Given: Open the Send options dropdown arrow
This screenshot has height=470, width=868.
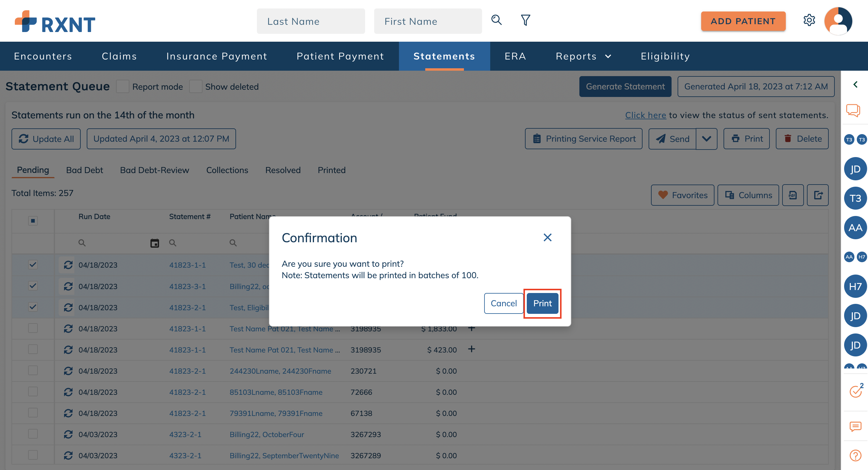Looking at the screenshot, I should 707,138.
